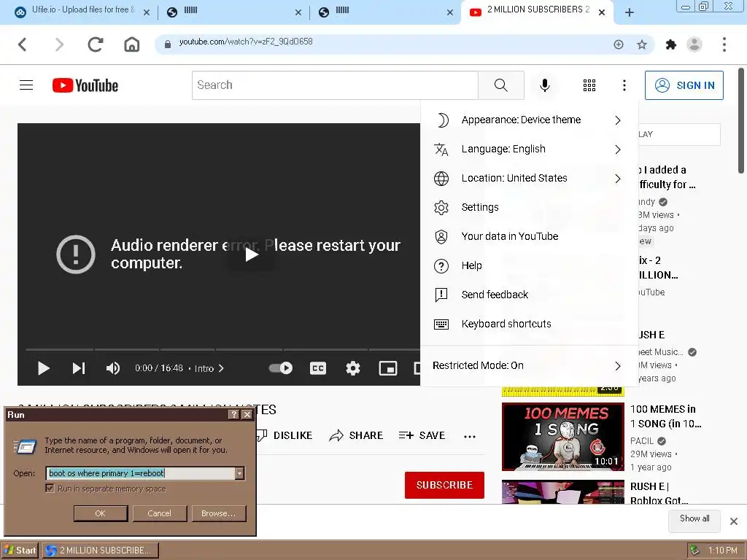The width and height of the screenshot is (747, 560).
Task: Open more actions ellipsis under video
Action: pyautogui.click(x=470, y=436)
